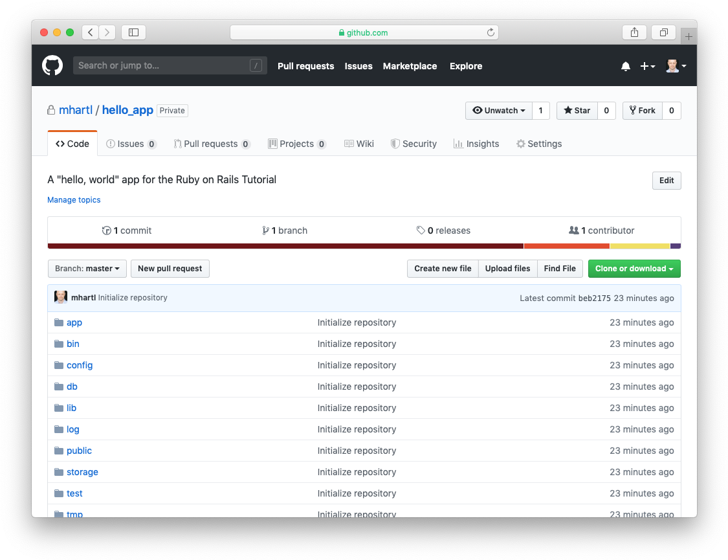Screen dimensions: 728x560
Task: Open Pull requests in the top navigation
Action: point(306,66)
